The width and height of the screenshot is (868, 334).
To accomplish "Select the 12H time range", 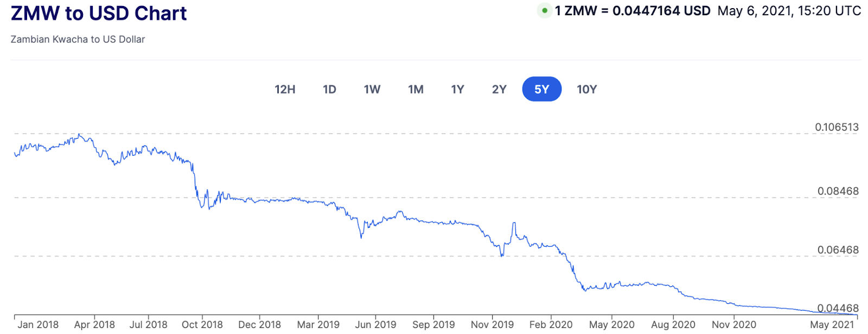I will pos(285,89).
